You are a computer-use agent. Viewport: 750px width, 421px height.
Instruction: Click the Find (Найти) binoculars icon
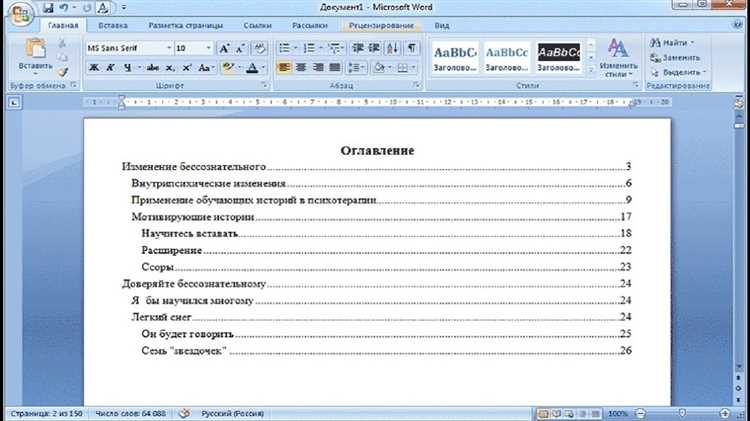point(655,43)
